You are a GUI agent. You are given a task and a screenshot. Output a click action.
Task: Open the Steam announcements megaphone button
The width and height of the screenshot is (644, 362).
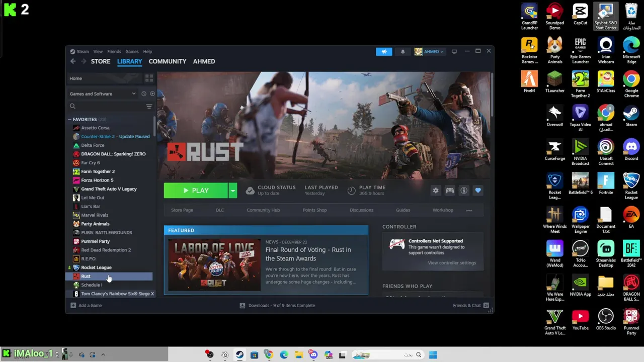coord(384,51)
